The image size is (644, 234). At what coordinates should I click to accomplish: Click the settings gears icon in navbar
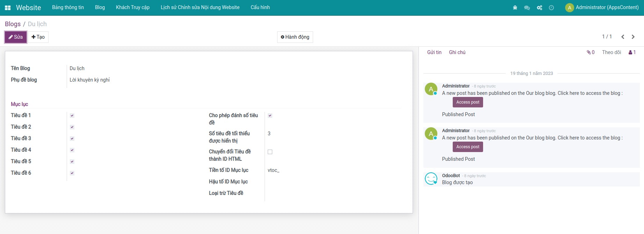pos(539,8)
